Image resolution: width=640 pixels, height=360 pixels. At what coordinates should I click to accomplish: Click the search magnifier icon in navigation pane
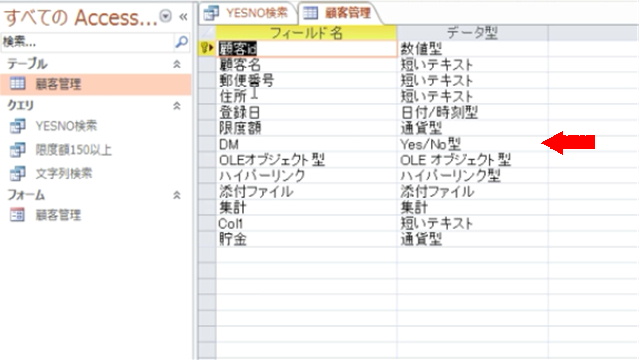pyautogui.click(x=181, y=42)
